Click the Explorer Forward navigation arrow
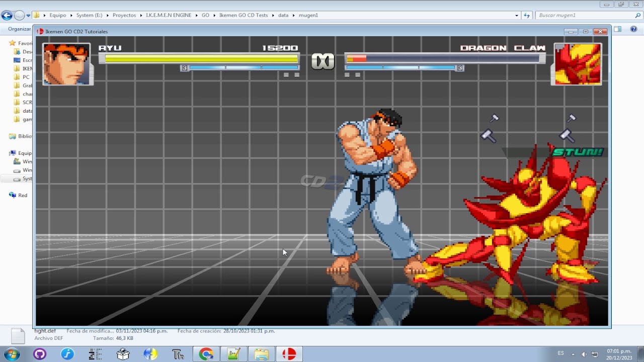Viewport: 644px width, 362px height. point(19,16)
